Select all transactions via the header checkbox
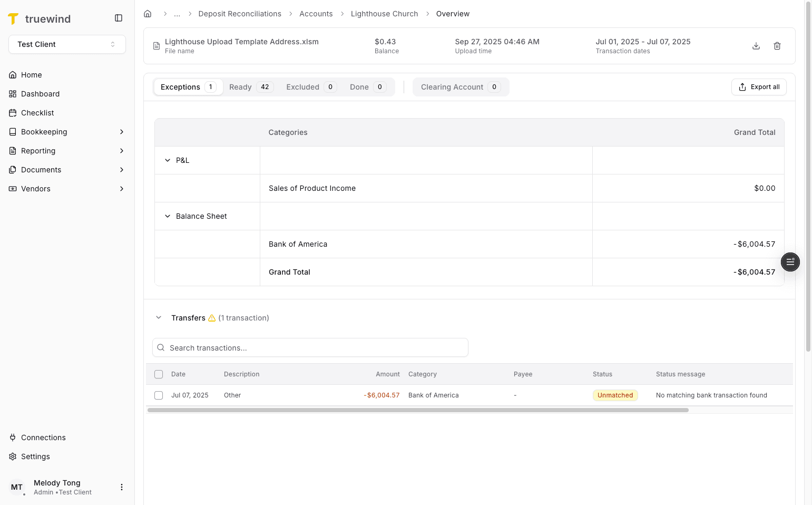Screen dimensions: 812x505 click(159, 374)
